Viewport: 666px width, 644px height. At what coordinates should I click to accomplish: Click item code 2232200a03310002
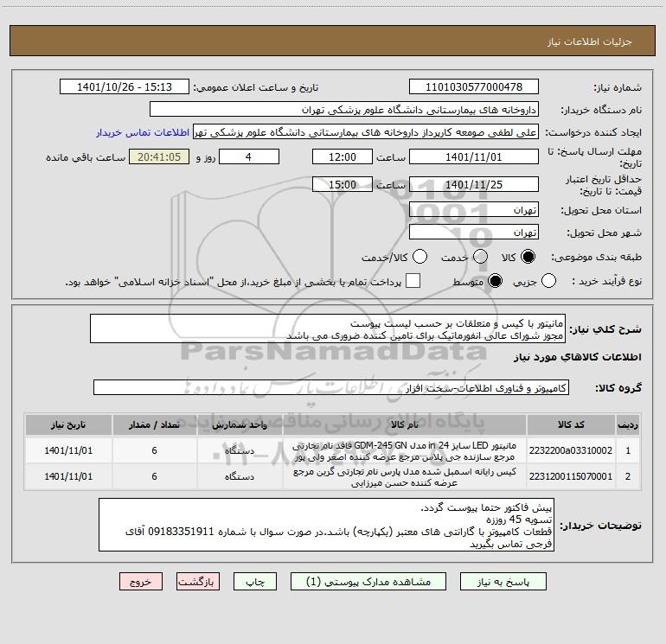[571, 451]
